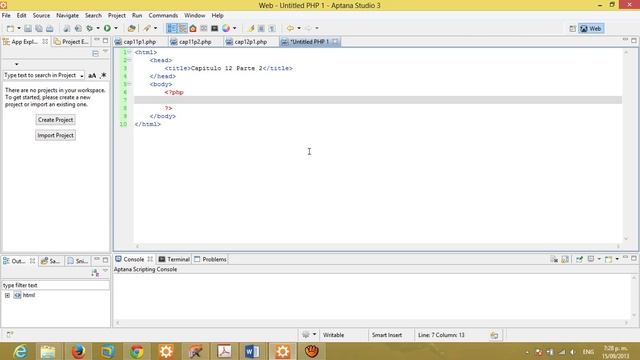Open the Window menu
640x360 pixels.
(x=195, y=16)
